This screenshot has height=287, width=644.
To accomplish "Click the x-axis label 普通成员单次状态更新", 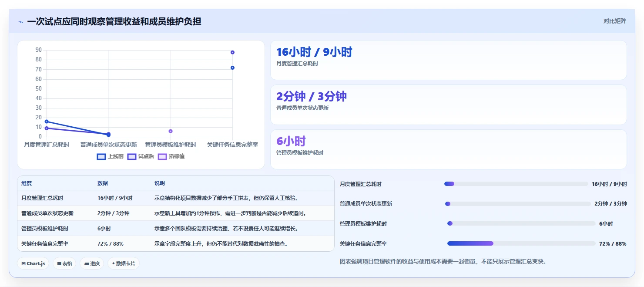I will [109, 145].
